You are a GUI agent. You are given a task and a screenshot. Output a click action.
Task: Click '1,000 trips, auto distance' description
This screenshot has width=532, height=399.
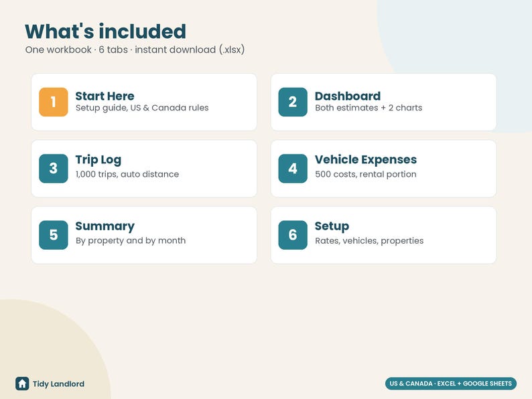coord(127,174)
